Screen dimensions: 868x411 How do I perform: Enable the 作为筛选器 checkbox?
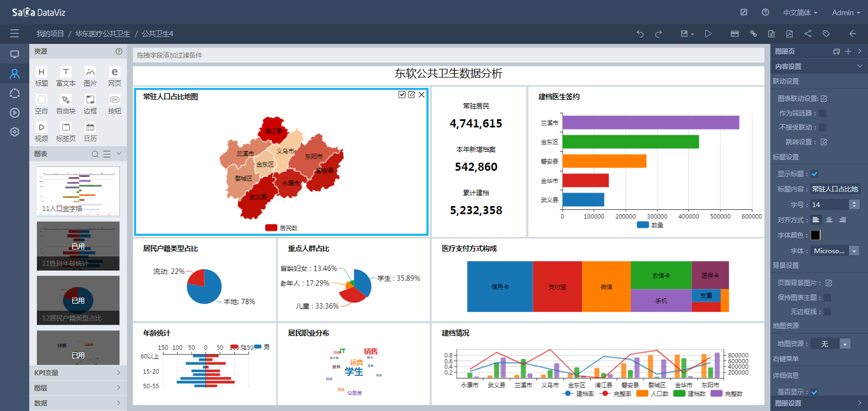pyautogui.click(x=822, y=113)
